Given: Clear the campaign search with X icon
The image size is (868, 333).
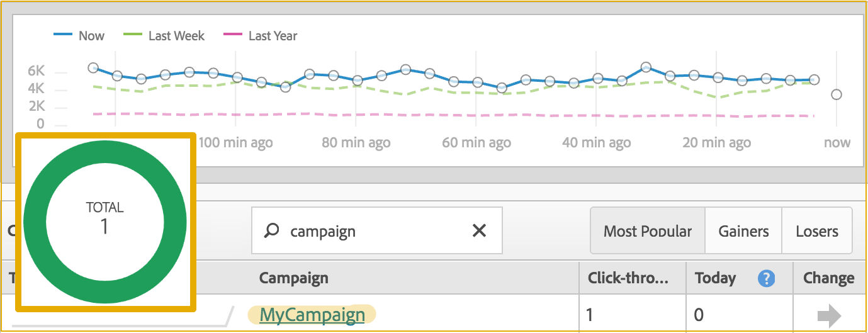Looking at the screenshot, I should click(x=479, y=231).
